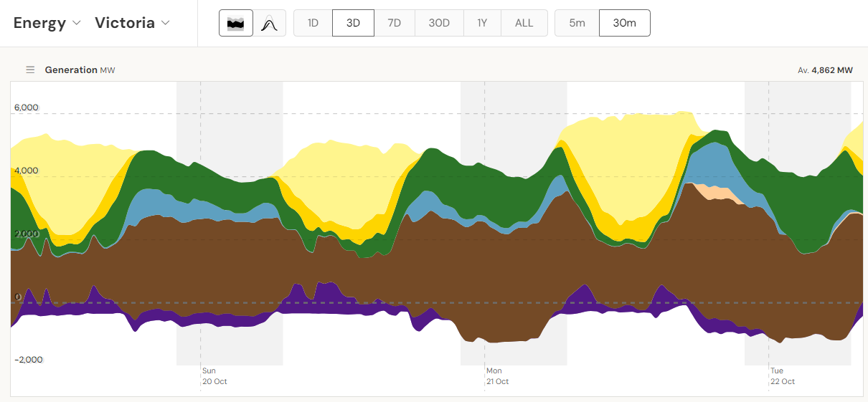Switch to stacked area chart view

pyautogui.click(x=236, y=23)
